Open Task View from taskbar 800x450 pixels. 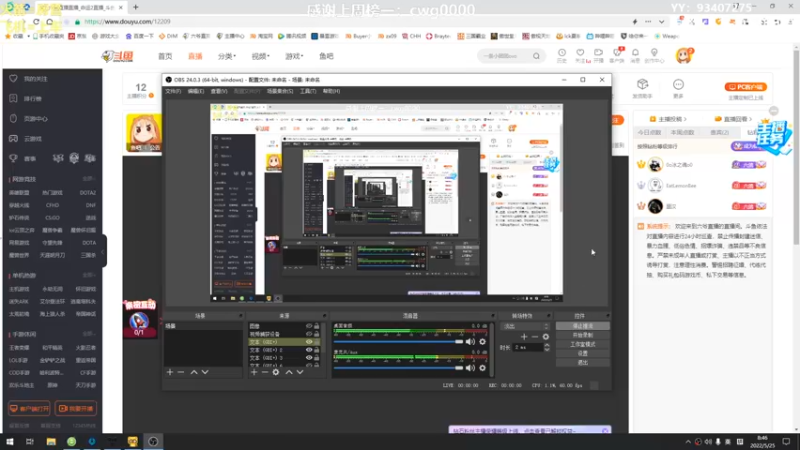[30, 441]
